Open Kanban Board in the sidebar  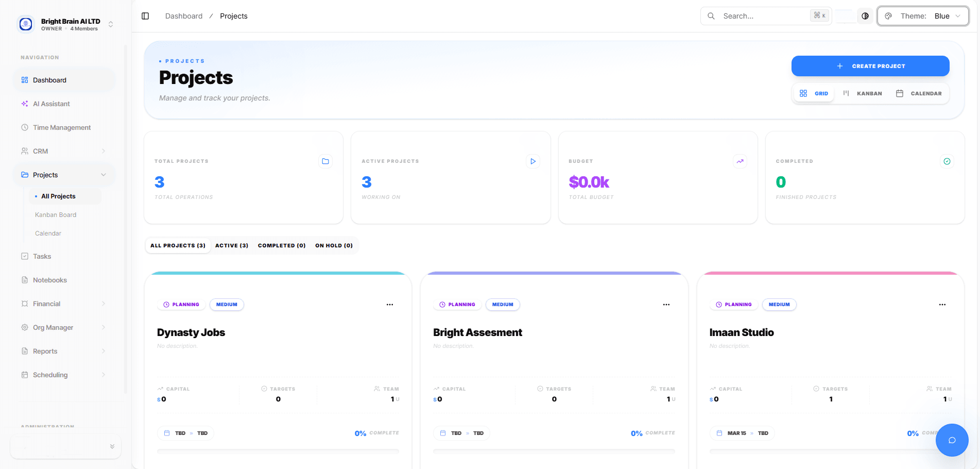(x=56, y=215)
